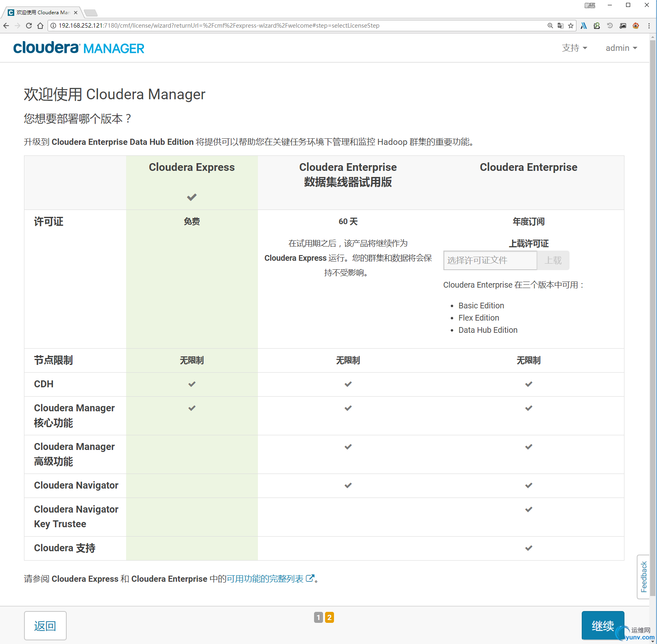The height and width of the screenshot is (644, 657).
Task: Click the checkmark under Cloudera Express header
Action: (192, 197)
